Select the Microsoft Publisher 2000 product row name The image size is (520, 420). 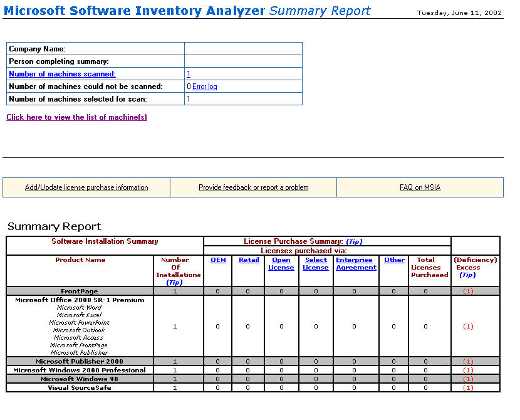click(x=80, y=362)
